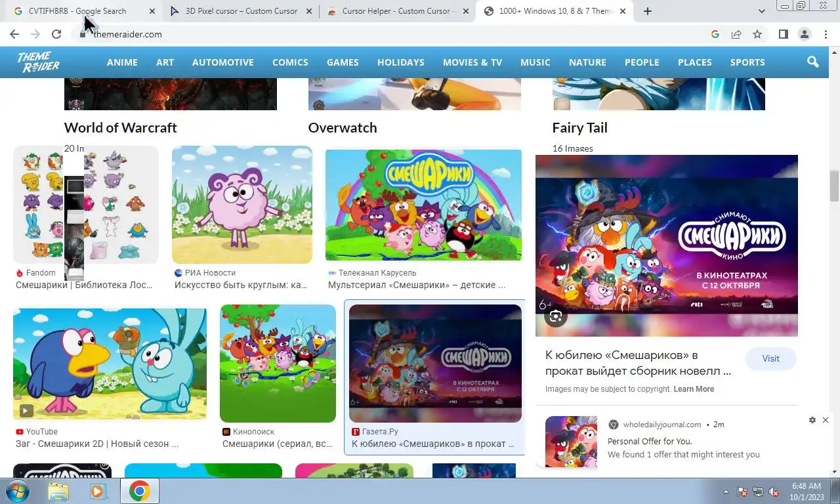
Task: Open the AUTOMOTIVE category menu
Action: [223, 62]
